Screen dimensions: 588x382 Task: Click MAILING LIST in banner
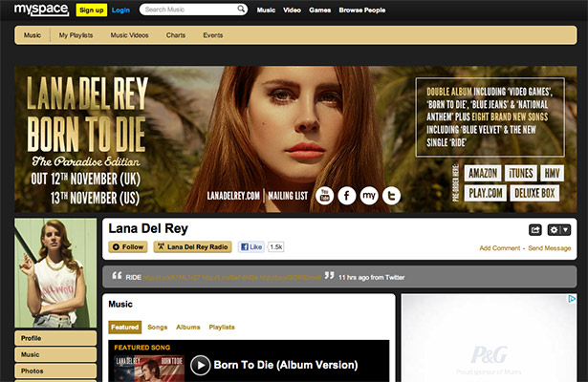point(288,196)
